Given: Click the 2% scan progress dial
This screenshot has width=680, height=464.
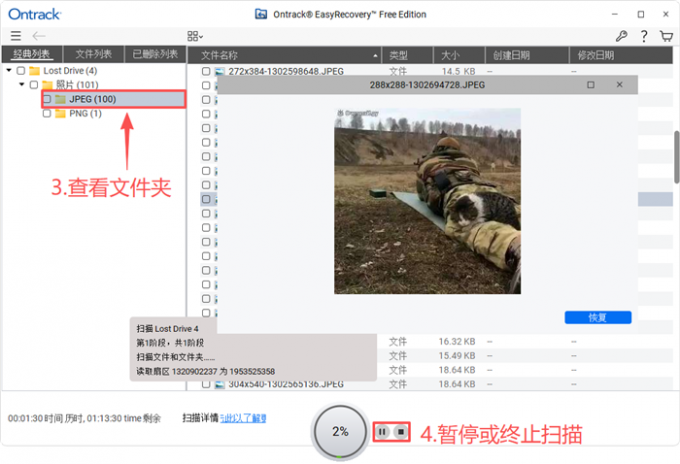Looking at the screenshot, I should [340, 431].
